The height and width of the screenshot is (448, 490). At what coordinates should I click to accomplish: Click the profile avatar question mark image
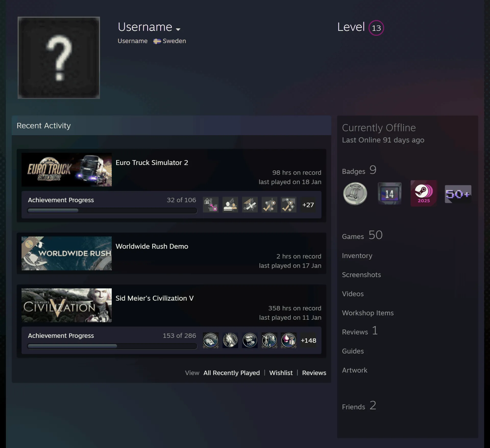click(59, 58)
